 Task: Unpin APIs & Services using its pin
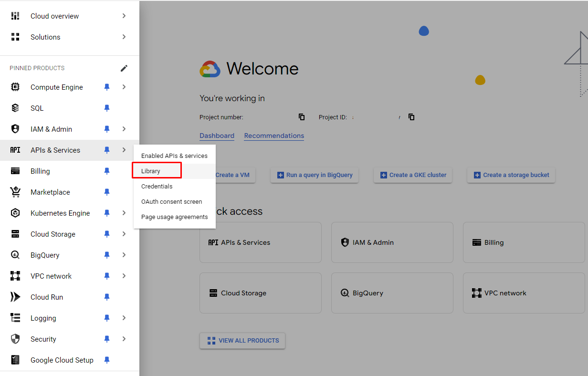107,150
